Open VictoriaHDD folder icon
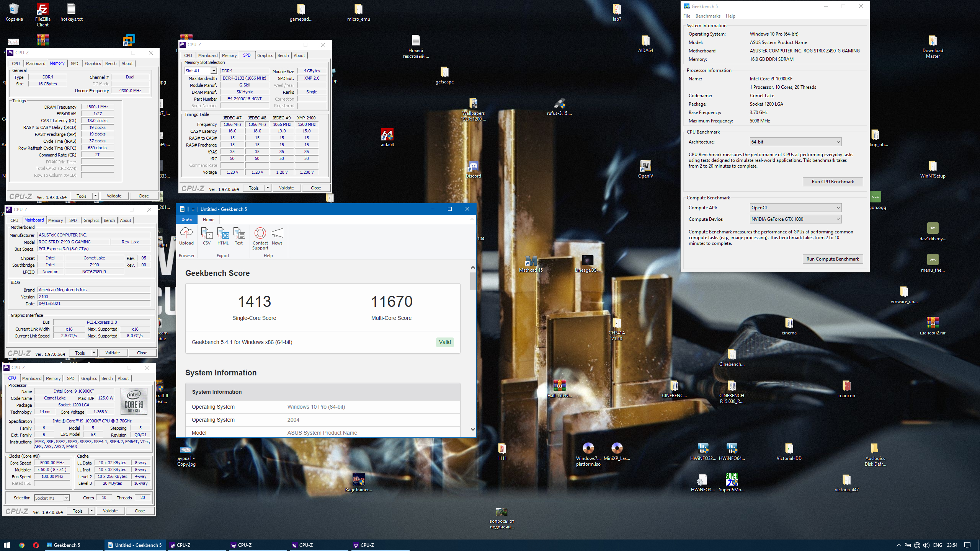Screen dimensions: 980x551 coord(789,452)
